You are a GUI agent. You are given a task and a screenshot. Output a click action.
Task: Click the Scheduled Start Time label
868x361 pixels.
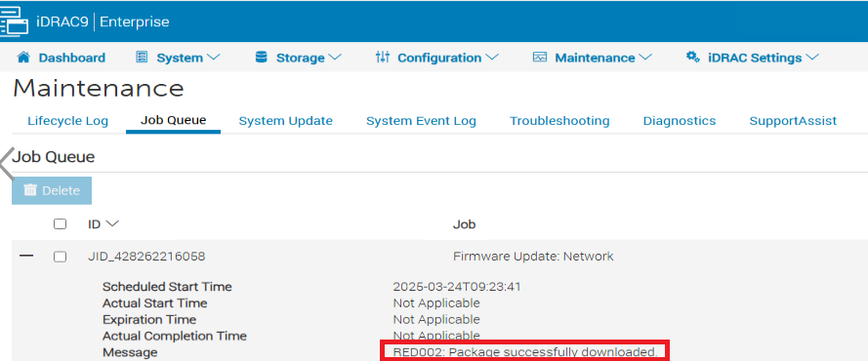(x=167, y=287)
